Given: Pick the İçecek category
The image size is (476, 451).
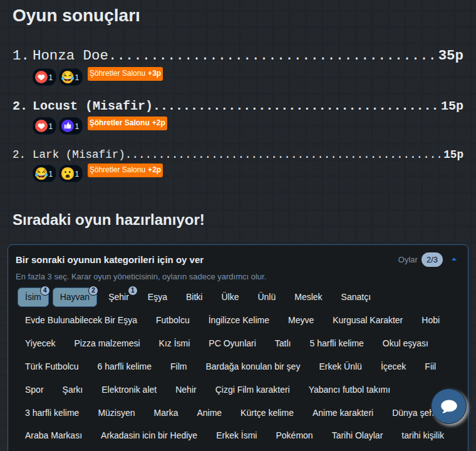Looking at the screenshot, I should (393, 366).
